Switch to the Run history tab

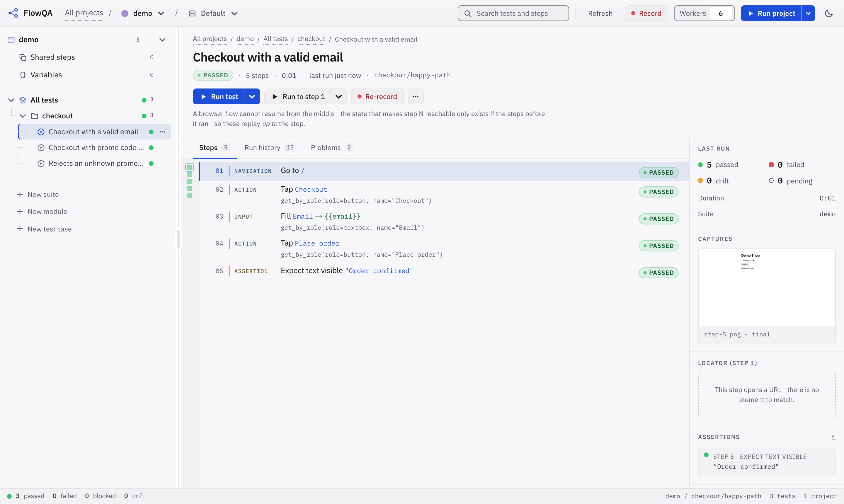(270, 148)
